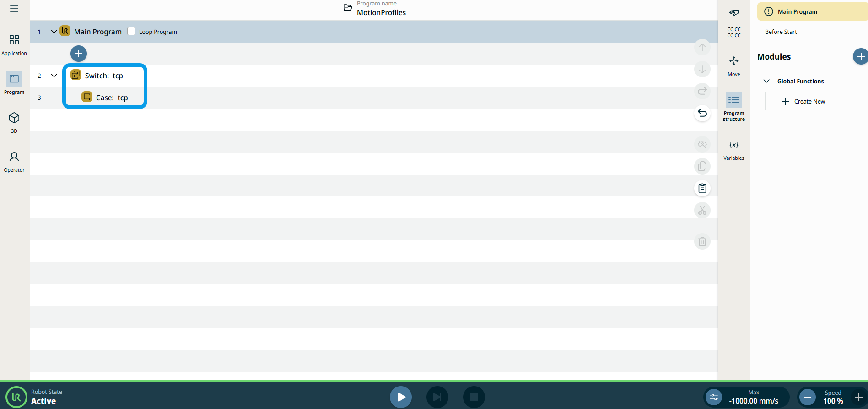
Task: Enable the Loop Program checkbox
Action: [131, 32]
